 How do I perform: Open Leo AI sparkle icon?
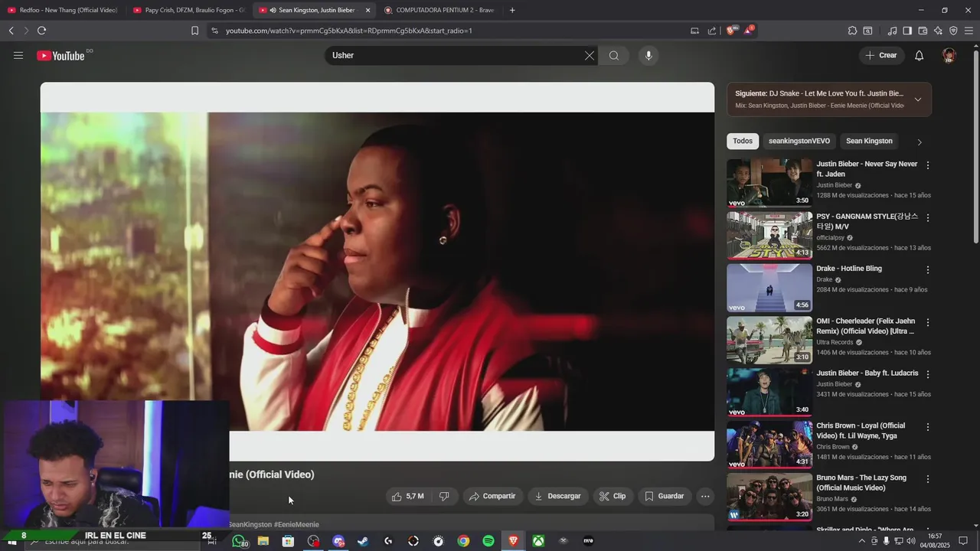938,31
